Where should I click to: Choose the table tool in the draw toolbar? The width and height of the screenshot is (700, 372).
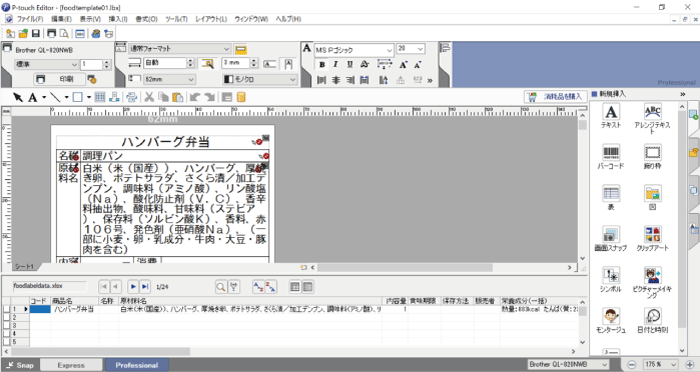click(100, 97)
